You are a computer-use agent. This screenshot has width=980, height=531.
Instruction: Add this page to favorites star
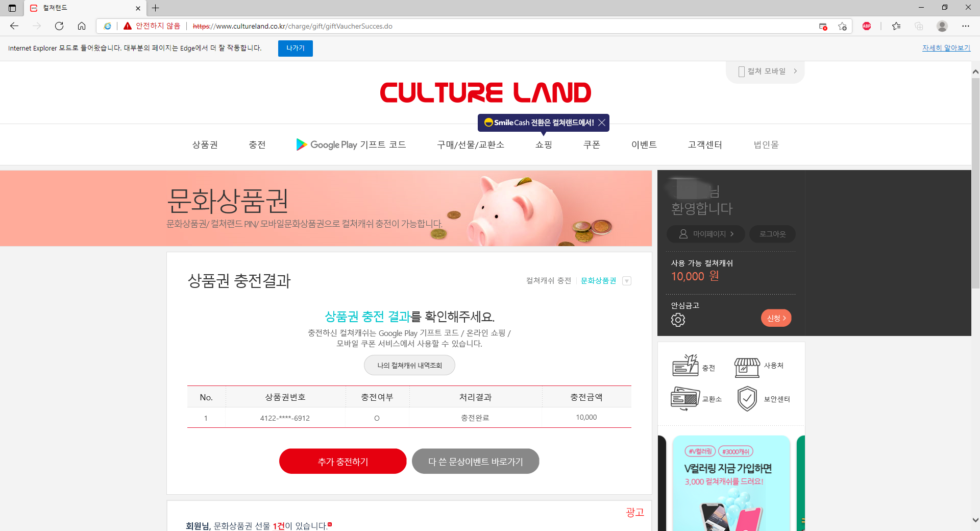(x=842, y=26)
